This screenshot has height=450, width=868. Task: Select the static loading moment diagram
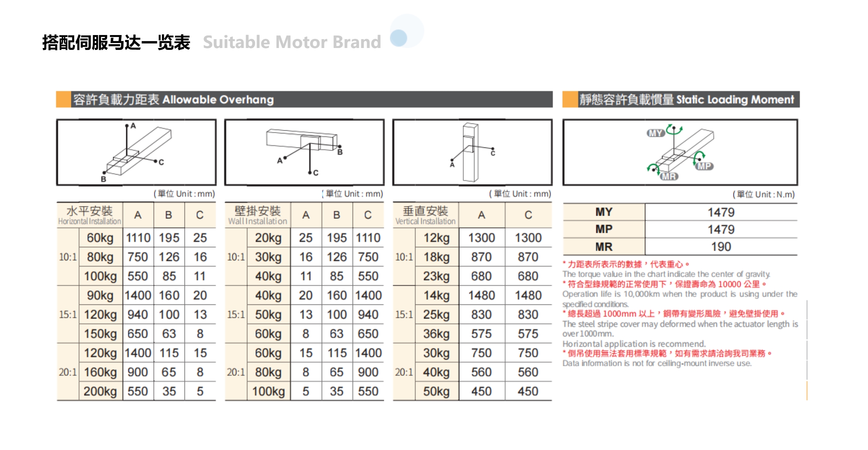680,152
